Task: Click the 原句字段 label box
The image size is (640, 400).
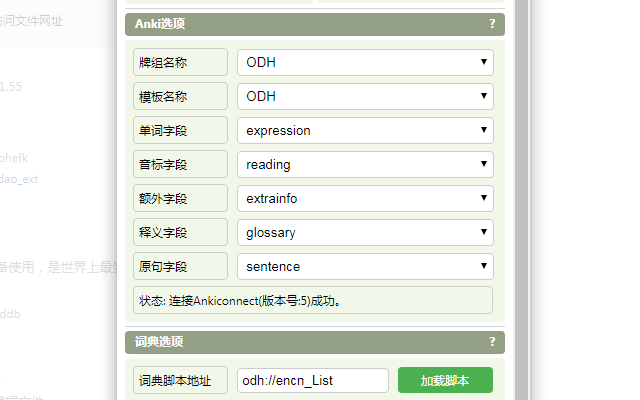Action: click(180, 266)
